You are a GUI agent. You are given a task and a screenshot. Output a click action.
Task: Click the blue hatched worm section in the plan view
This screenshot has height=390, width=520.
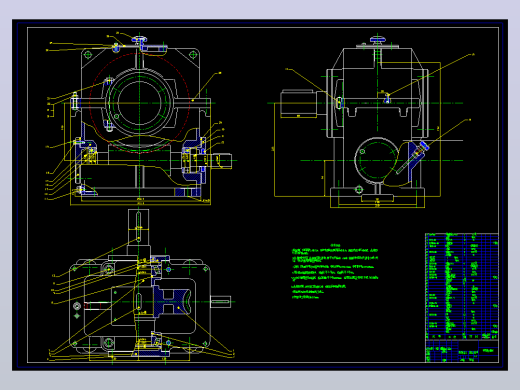171,301
